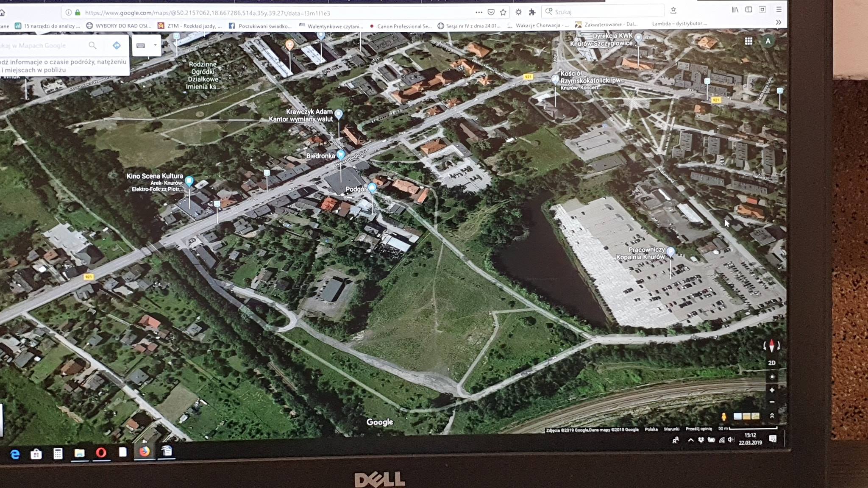Zoom out with the map minus button

click(x=772, y=402)
